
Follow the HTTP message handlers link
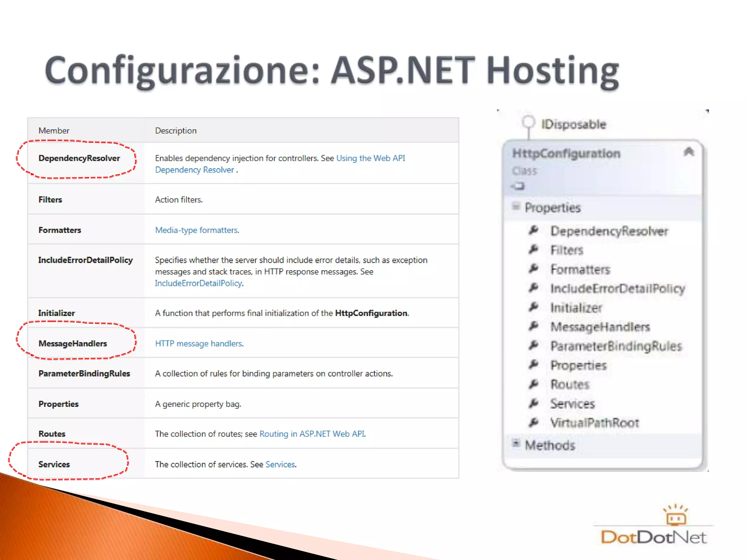pos(199,343)
